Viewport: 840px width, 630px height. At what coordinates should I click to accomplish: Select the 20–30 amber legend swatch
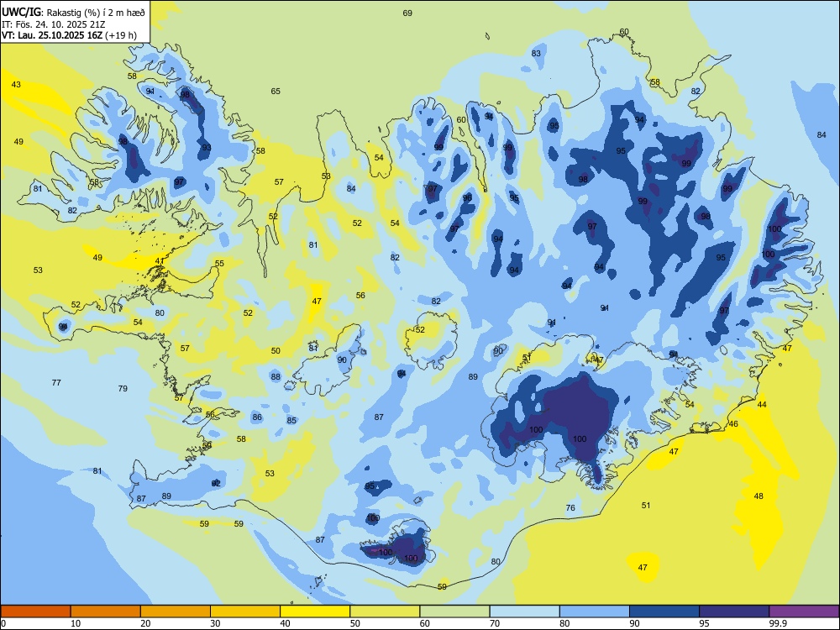pyautogui.click(x=176, y=612)
